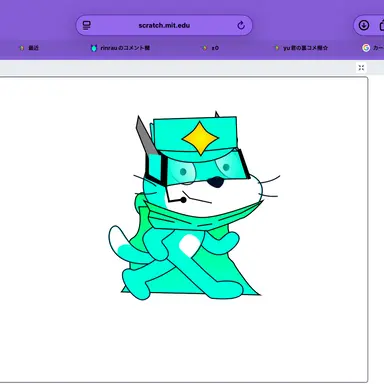Open the downloads arrow icon
This screenshot has height=384, width=384.
(x=364, y=25)
